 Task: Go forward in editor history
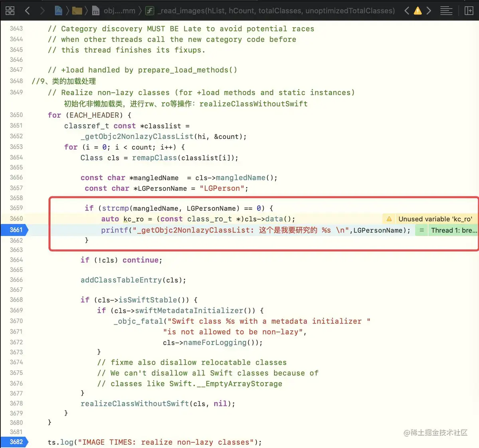point(42,10)
